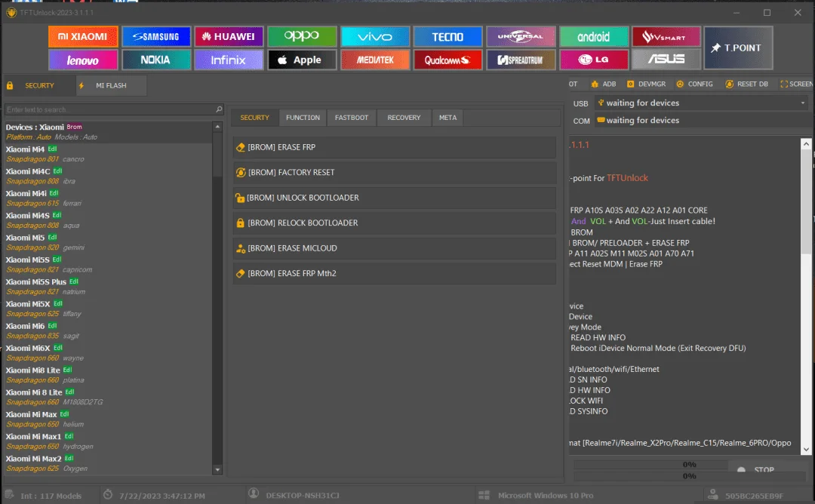Select the LG brand tile

tap(594, 60)
